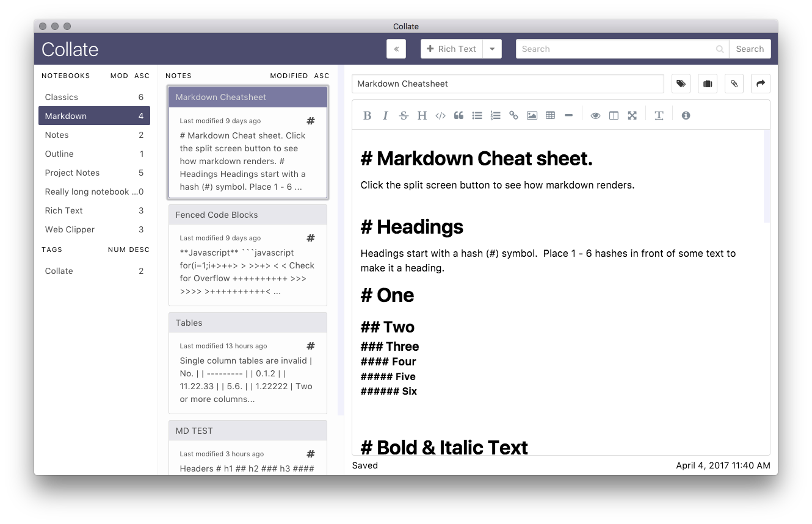Insert a block quote
This screenshot has width=812, height=524.
[459, 115]
